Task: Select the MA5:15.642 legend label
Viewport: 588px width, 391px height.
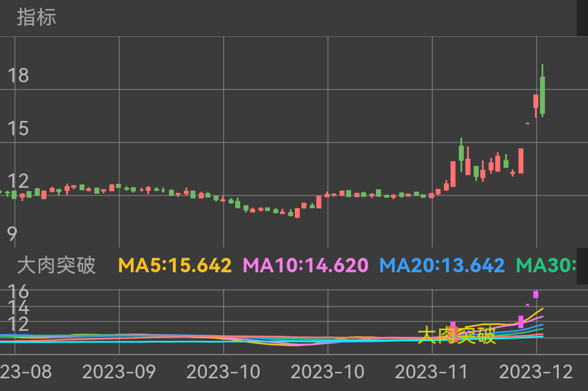Action: click(x=175, y=266)
